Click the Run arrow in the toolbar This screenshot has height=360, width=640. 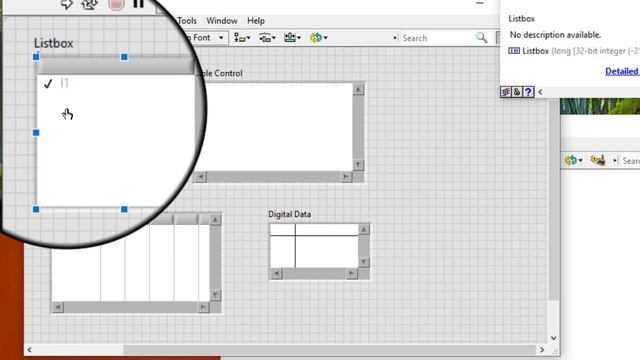tap(66, 4)
